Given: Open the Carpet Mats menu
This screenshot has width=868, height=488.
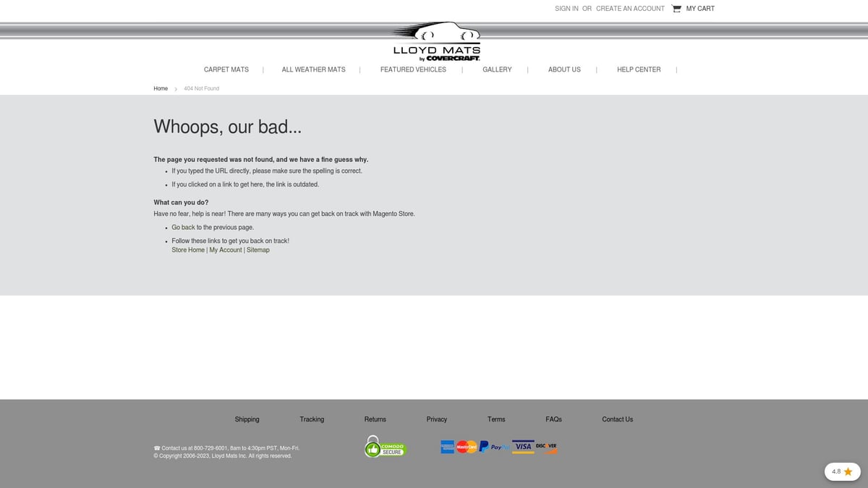Looking at the screenshot, I should (226, 69).
